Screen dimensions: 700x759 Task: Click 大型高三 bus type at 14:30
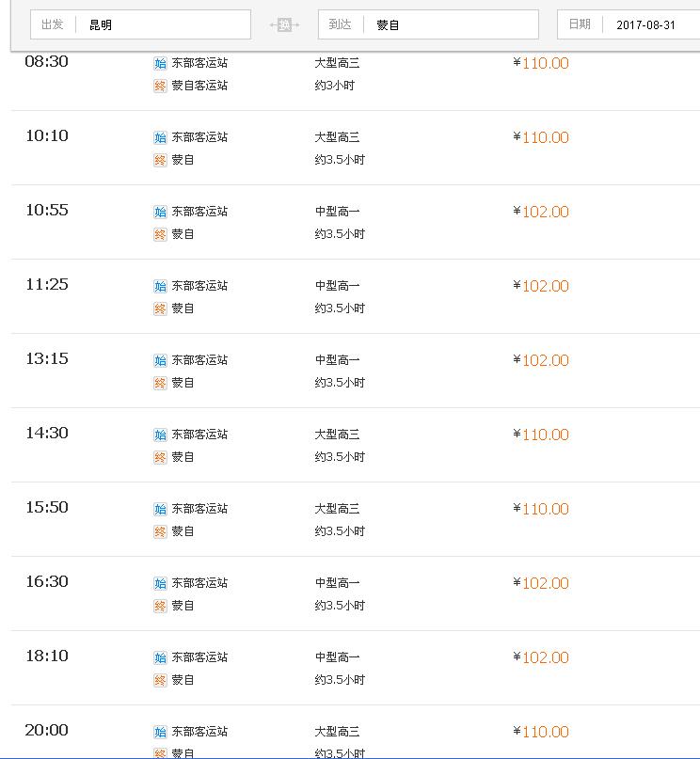[x=337, y=435]
